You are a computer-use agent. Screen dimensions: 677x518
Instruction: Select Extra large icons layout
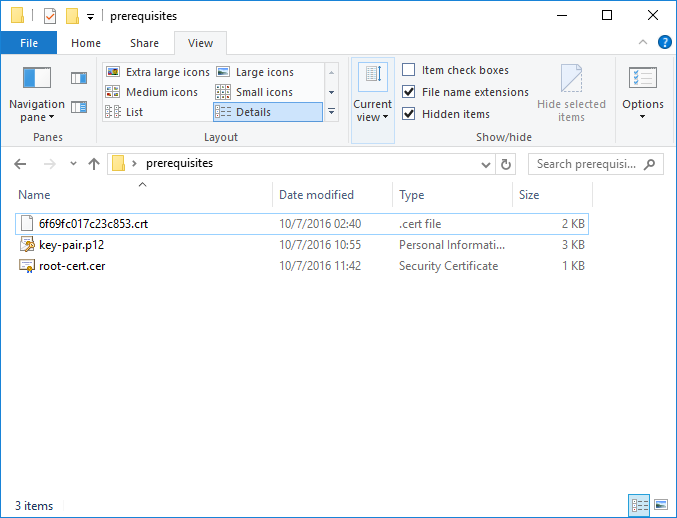(157, 72)
